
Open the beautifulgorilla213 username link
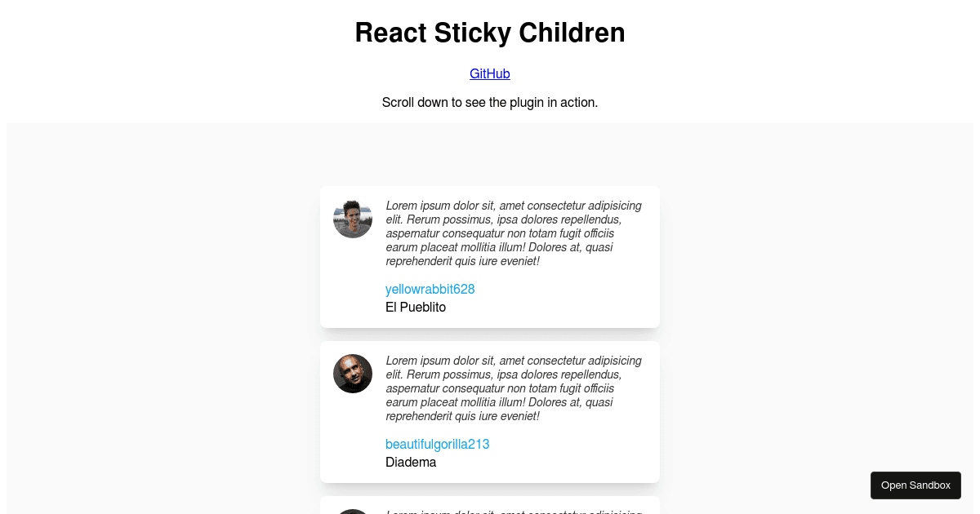click(438, 444)
